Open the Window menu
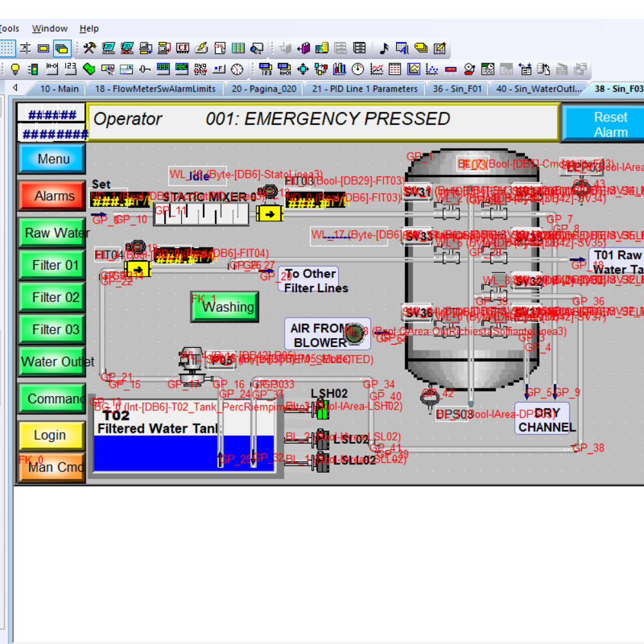Viewport: 644px width, 644px height. [50, 28]
